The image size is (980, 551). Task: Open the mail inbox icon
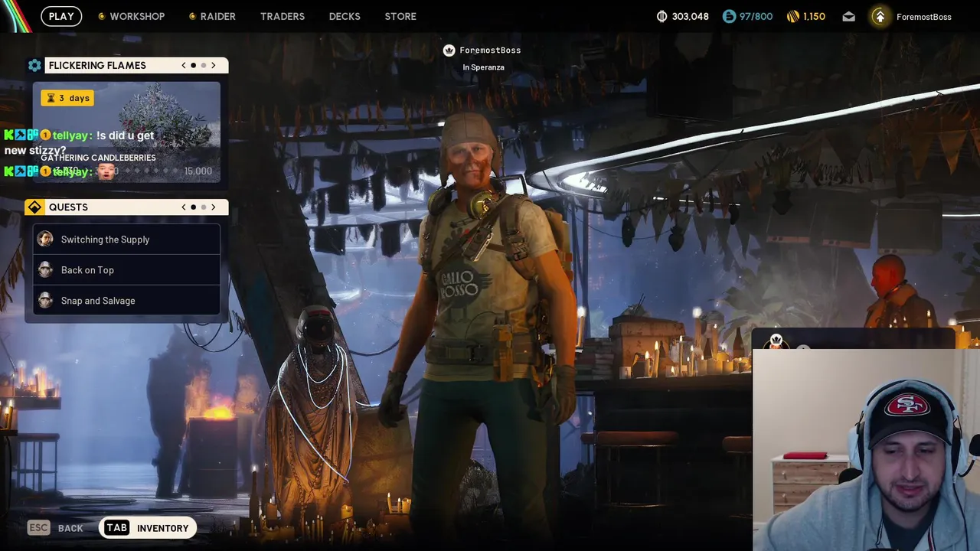[x=848, y=16]
